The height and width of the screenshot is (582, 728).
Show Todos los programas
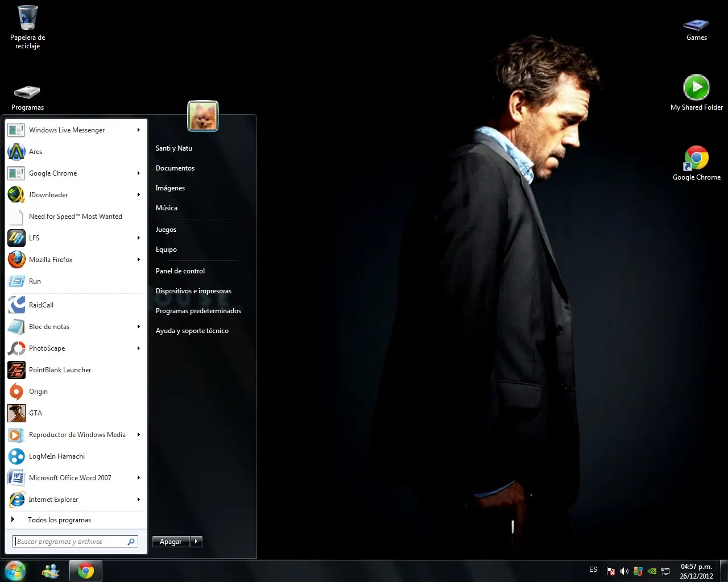(59, 520)
